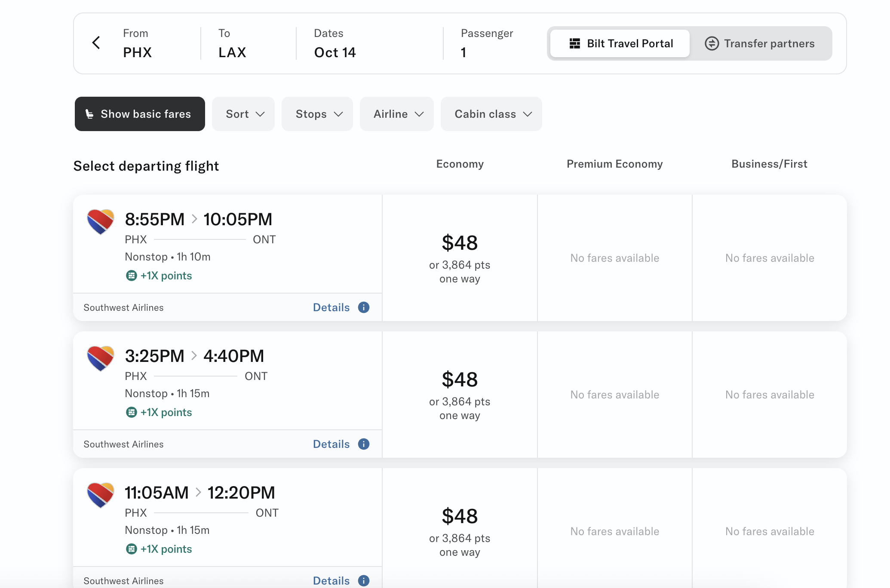Screen dimensions: 890x588
Task: Open the Airline filter dropdown
Action: (x=397, y=114)
